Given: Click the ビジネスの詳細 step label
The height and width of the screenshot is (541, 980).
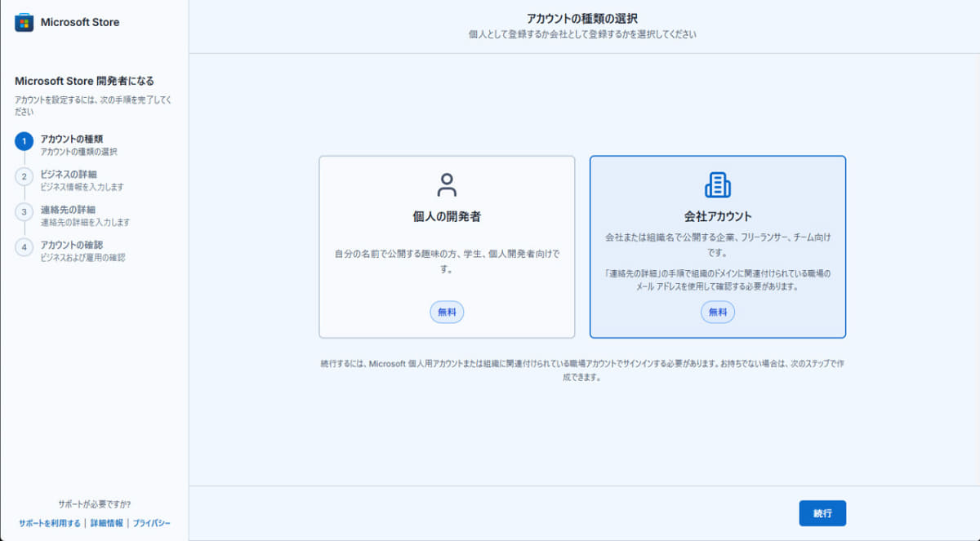Looking at the screenshot, I should (x=69, y=174).
